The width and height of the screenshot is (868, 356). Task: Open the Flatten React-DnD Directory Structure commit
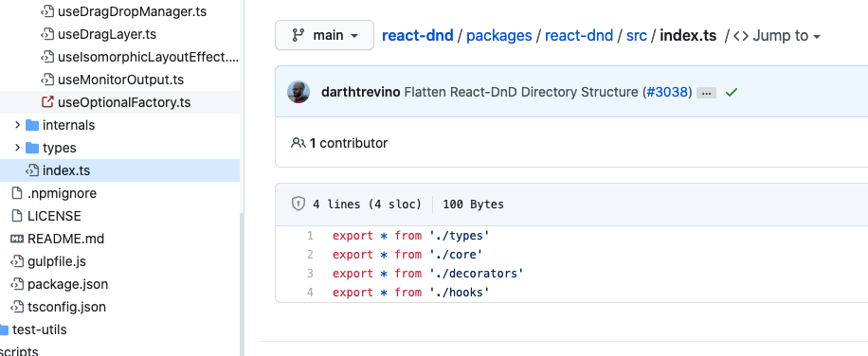coord(521,92)
